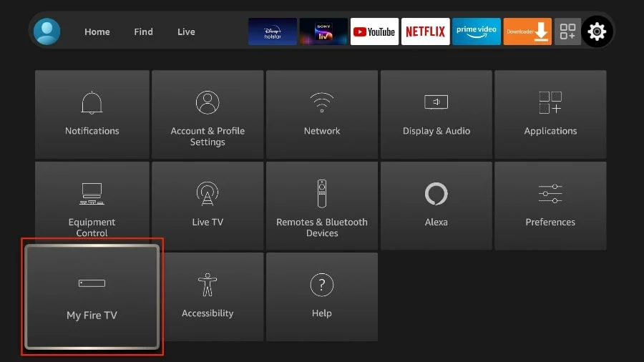Open Remotes & Bluetooth Devices
Viewport: 644px width, 362px height.
322,205
